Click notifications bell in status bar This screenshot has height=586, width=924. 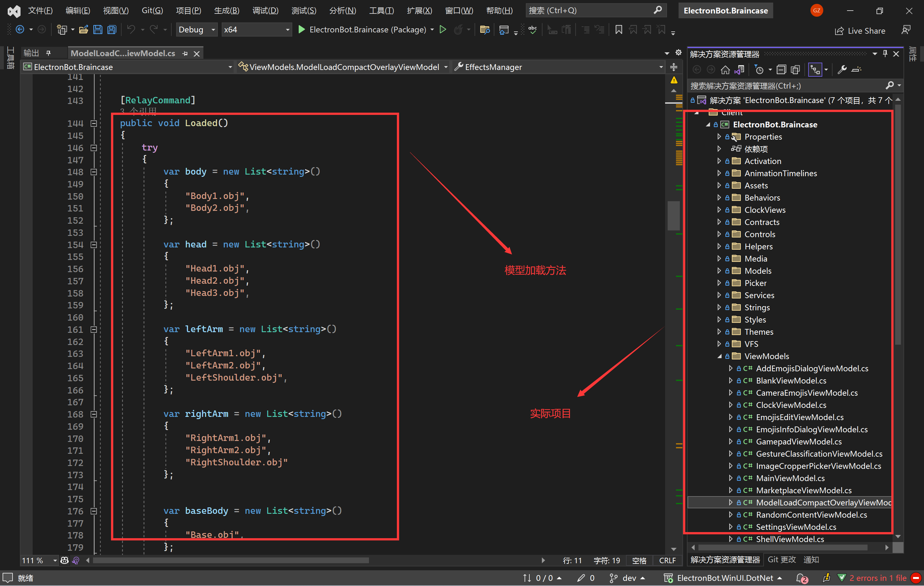[801, 578]
